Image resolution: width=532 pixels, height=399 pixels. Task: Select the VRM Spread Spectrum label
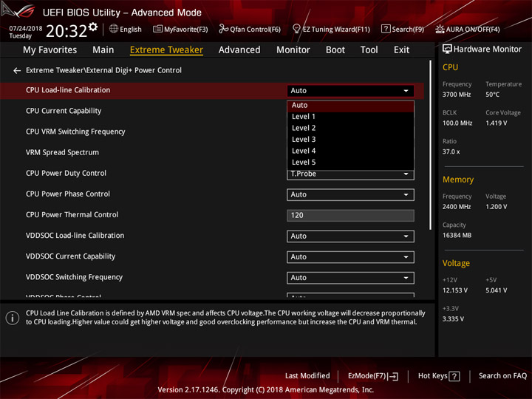[x=62, y=152]
